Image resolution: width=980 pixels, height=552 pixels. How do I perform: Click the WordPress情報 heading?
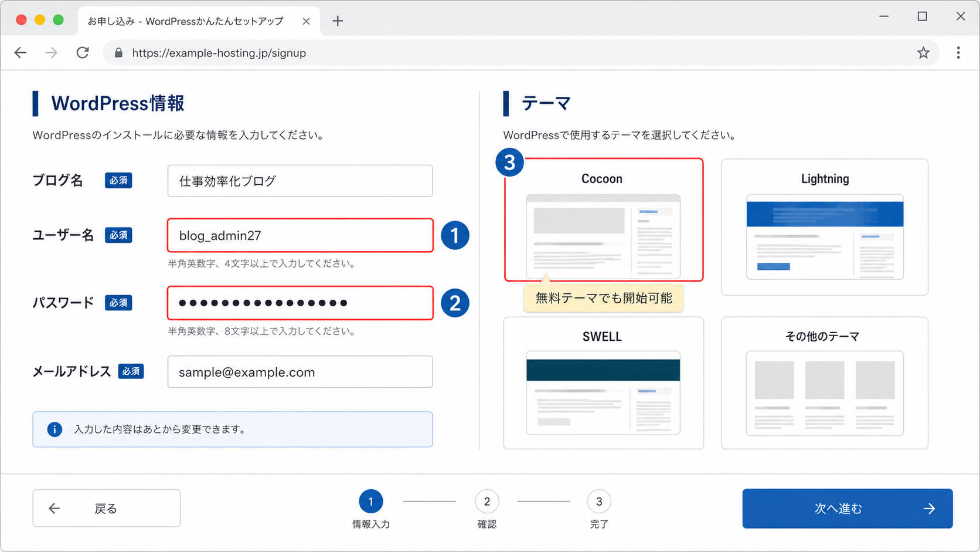118,103
